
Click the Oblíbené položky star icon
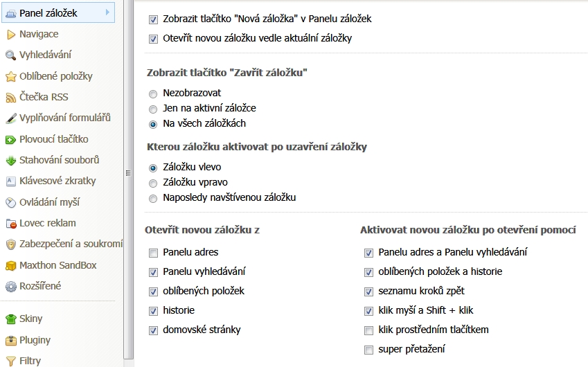10,76
